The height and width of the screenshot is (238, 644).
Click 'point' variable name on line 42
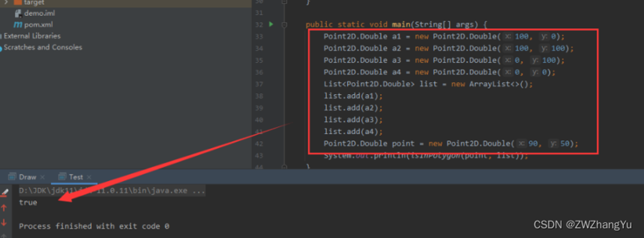tap(403, 143)
